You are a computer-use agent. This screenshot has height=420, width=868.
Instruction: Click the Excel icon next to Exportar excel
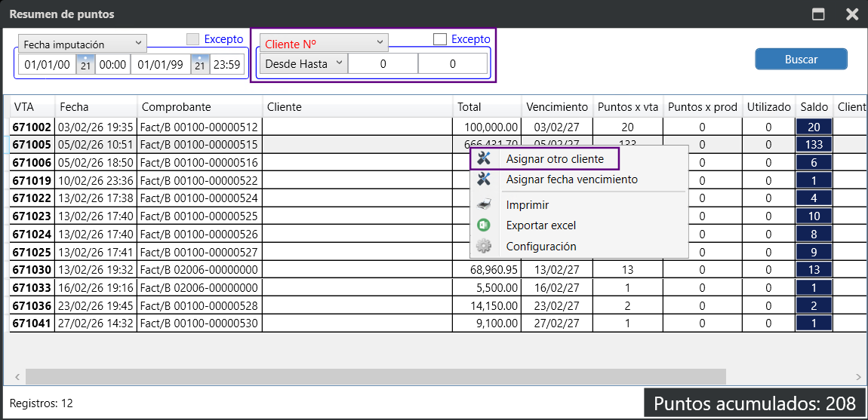[485, 225]
